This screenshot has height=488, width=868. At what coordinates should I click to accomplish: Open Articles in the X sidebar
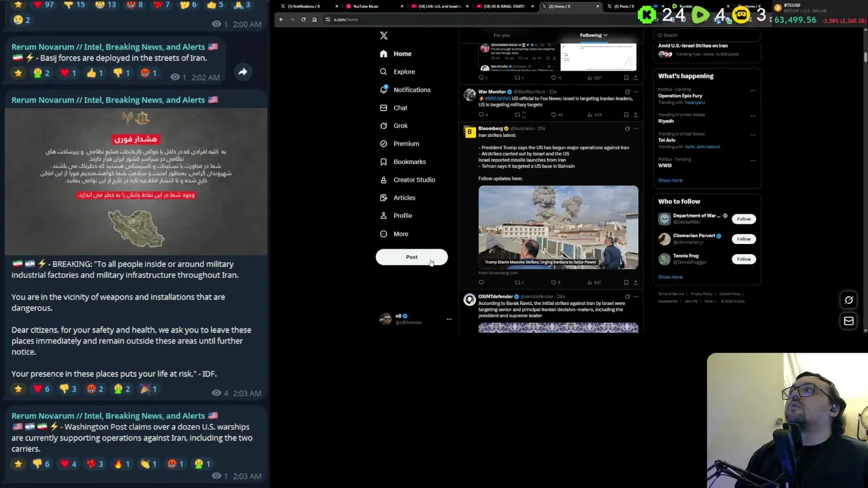tap(397, 198)
